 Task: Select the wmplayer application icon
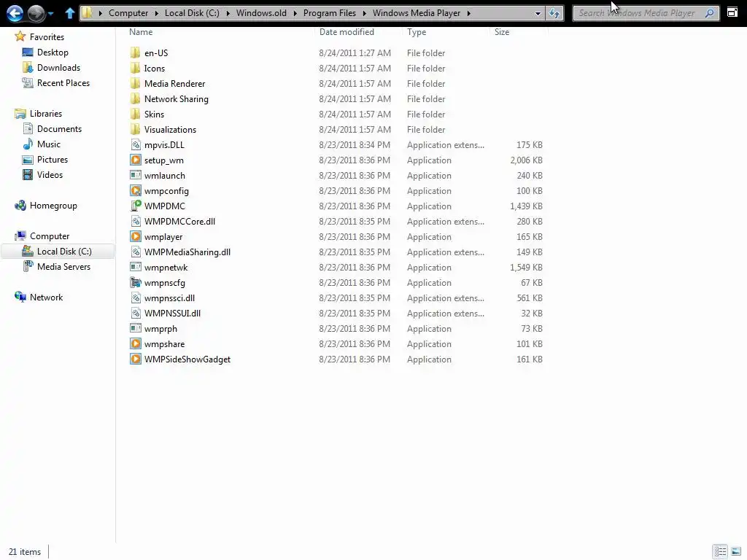pyautogui.click(x=136, y=237)
